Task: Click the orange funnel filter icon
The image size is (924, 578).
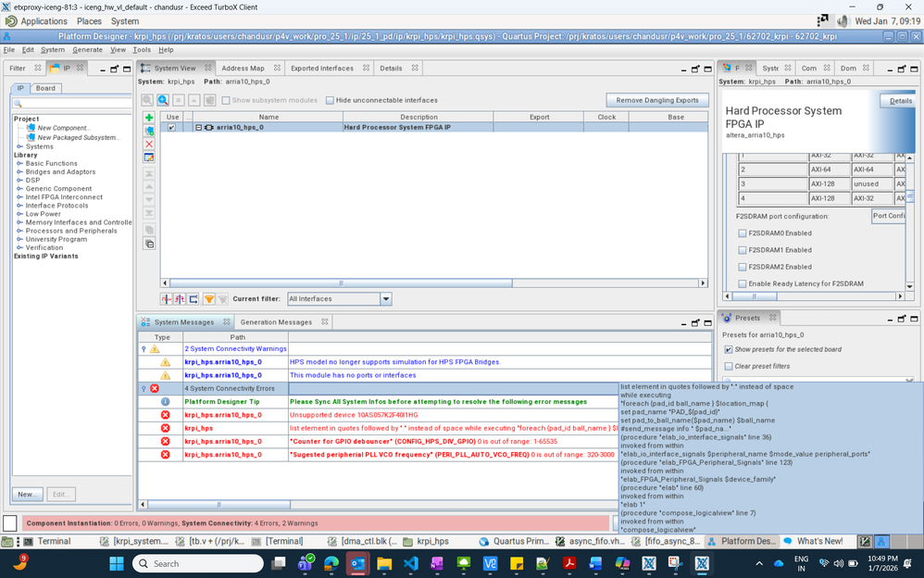Action: point(209,299)
